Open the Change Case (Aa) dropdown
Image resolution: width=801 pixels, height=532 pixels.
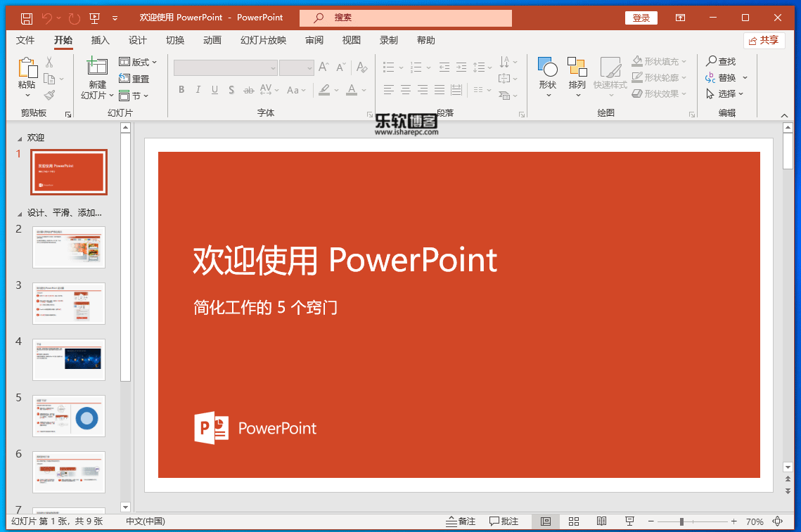click(x=296, y=91)
